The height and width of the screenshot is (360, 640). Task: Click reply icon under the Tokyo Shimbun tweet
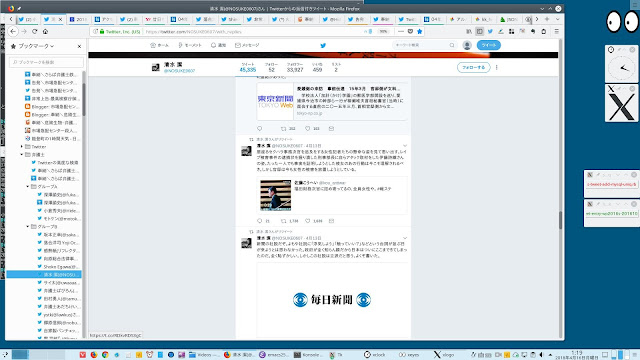point(260,129)
